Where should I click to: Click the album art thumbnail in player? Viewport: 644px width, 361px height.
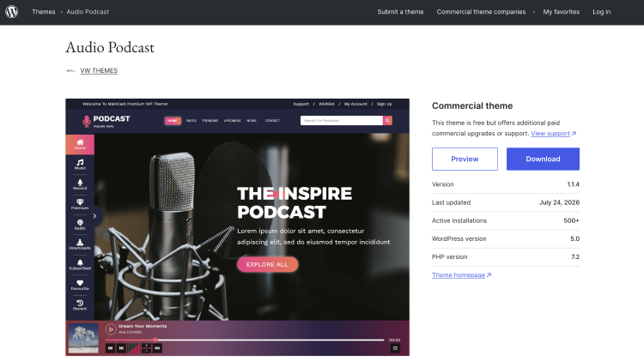(83, 338)
